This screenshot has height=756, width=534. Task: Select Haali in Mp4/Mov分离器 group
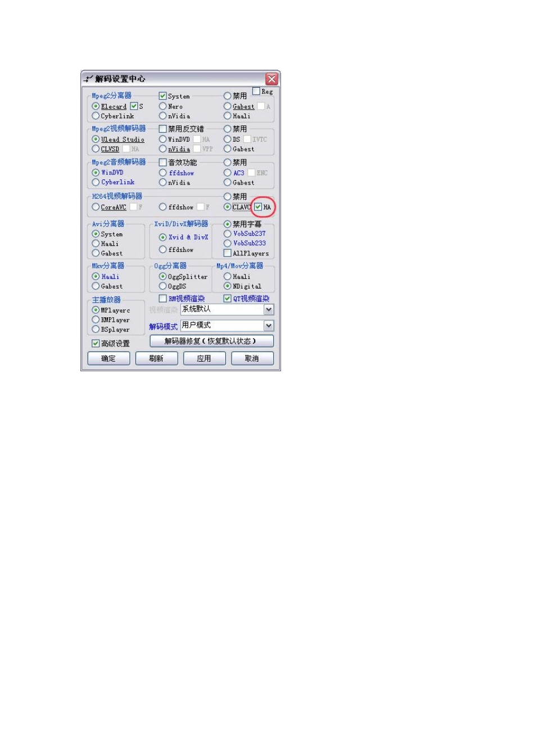[x=227, y=276]
